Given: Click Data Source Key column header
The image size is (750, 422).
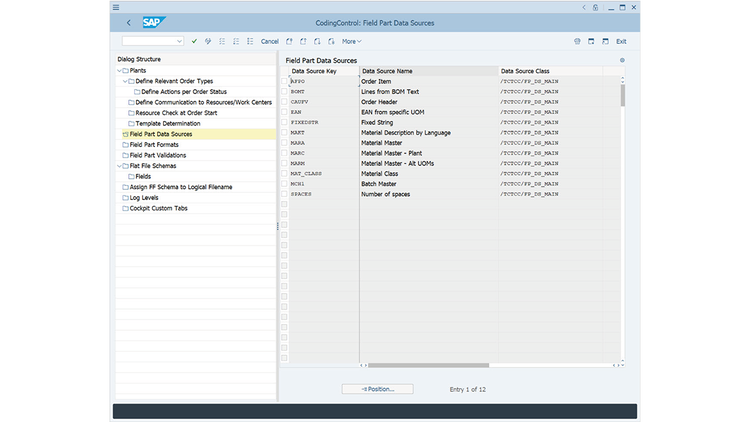Looking at the screenshot, I should coord(324,71).
